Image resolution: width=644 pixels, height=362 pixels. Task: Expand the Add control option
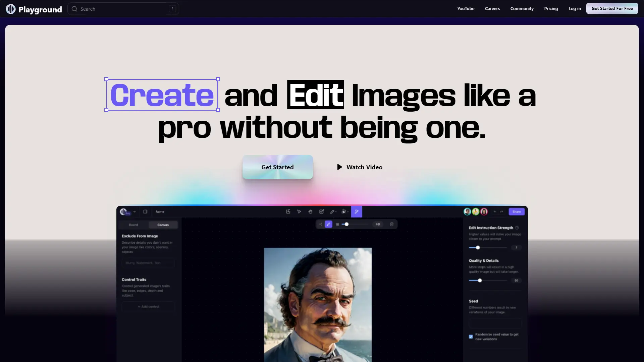(148, 306)
